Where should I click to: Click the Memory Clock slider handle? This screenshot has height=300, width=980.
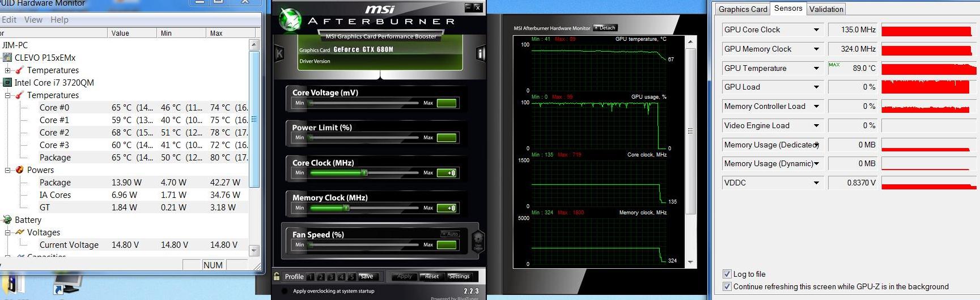pyautogui.click(x=346, y=208)
